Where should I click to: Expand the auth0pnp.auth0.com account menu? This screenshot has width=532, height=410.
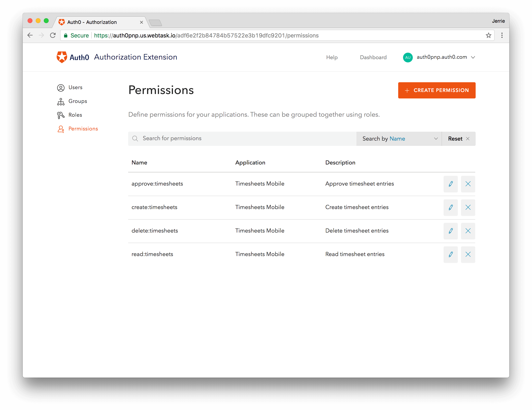point(473,57)
